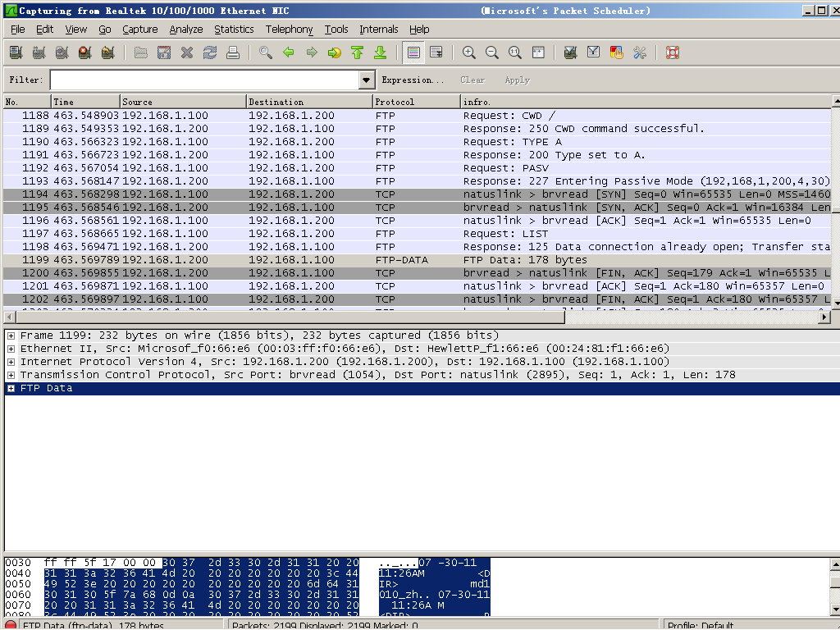Toggle auto-scroll in live capture button
Image resolution: width=840 pixels, height=630 pixels.
point(436,52)
